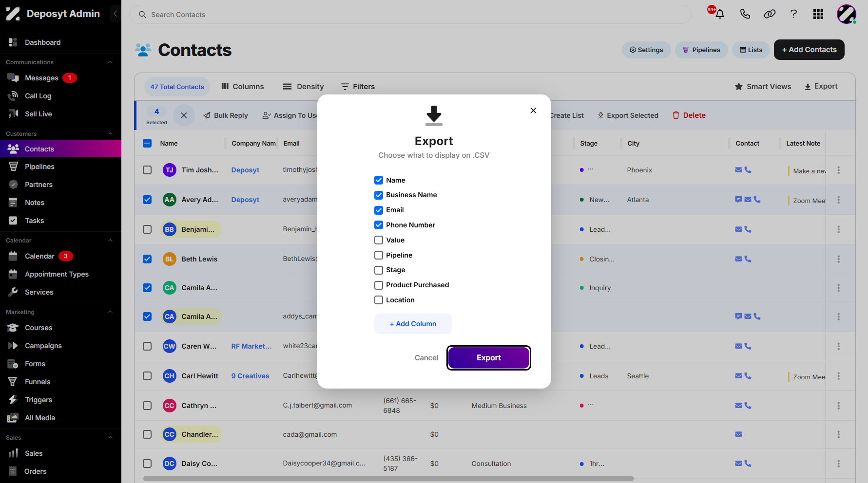Image resolution: width=868 pixels, height=483 pixels.
Task: Check the Pipeline column checkbox
Action: [379, 255]
